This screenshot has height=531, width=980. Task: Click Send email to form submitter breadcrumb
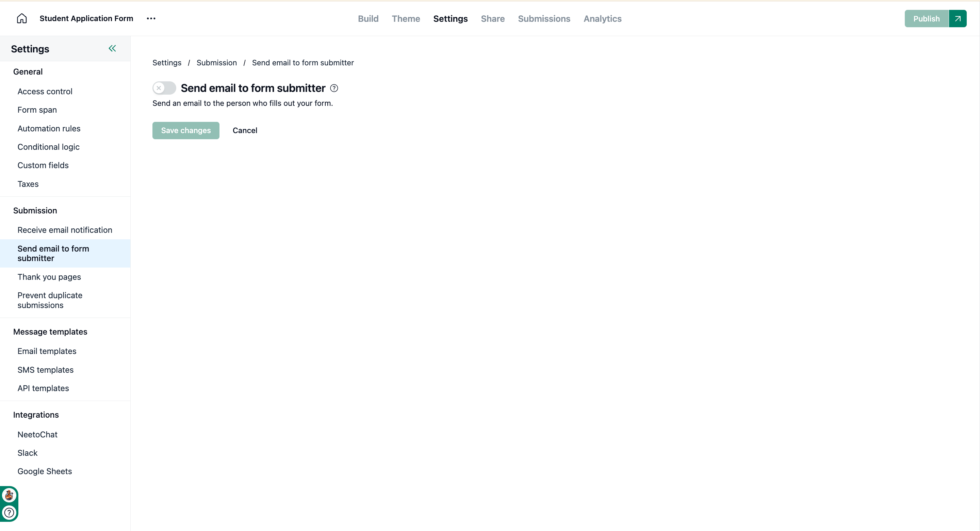303,63
